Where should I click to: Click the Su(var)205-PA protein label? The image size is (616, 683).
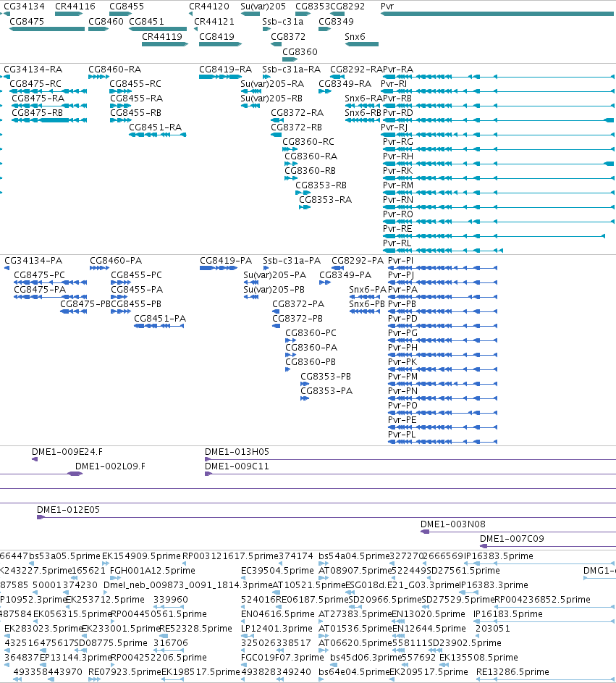tap(274, 275)
